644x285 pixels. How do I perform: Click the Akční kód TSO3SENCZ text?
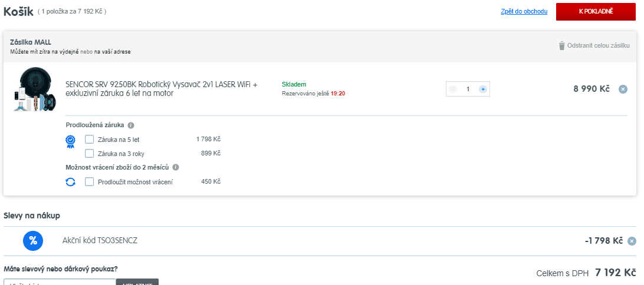coord(100,241)
